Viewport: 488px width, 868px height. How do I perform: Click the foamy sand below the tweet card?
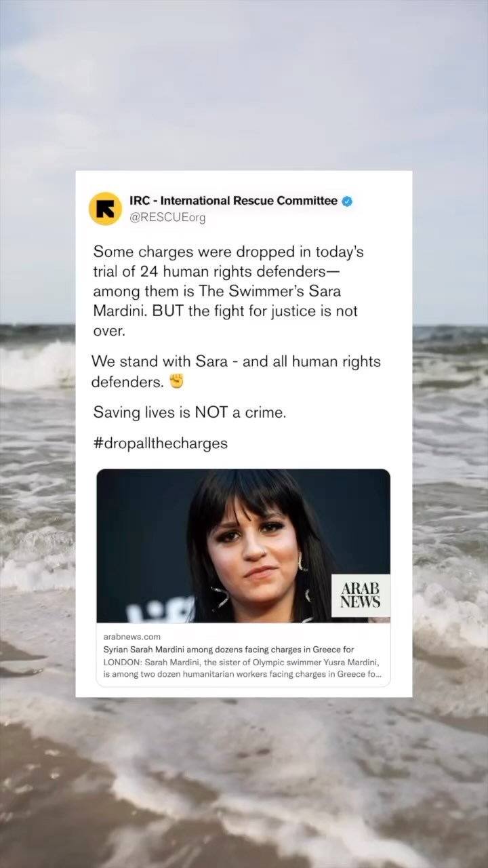[x=244, y=780]
